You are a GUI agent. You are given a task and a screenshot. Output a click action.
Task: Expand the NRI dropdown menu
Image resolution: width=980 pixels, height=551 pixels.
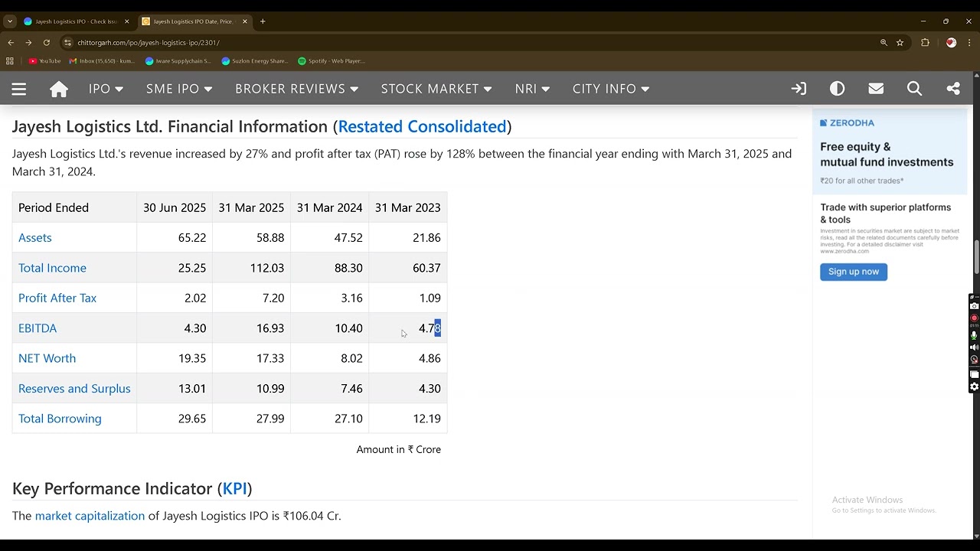click(533, 89)
